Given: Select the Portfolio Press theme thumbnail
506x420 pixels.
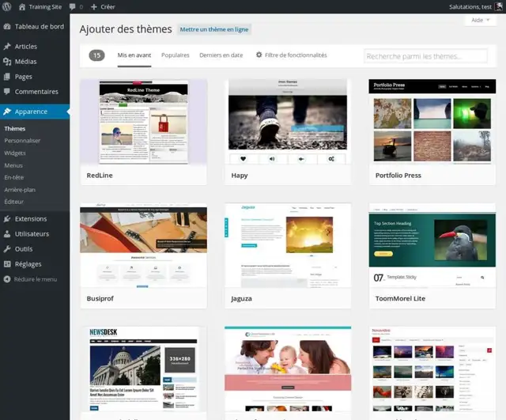Looking at the screenshot, I should 432,122.
